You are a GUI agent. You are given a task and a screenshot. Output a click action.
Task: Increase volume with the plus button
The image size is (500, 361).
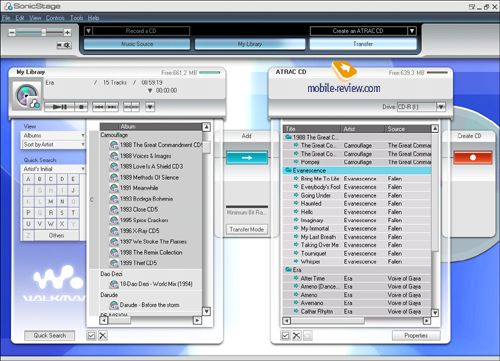pos(67,32)
